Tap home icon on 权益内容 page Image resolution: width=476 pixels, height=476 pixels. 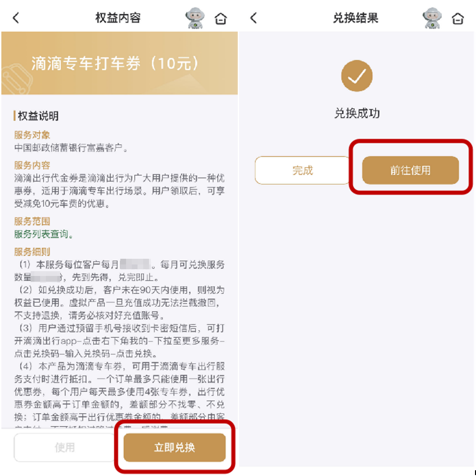coord(221,19)
